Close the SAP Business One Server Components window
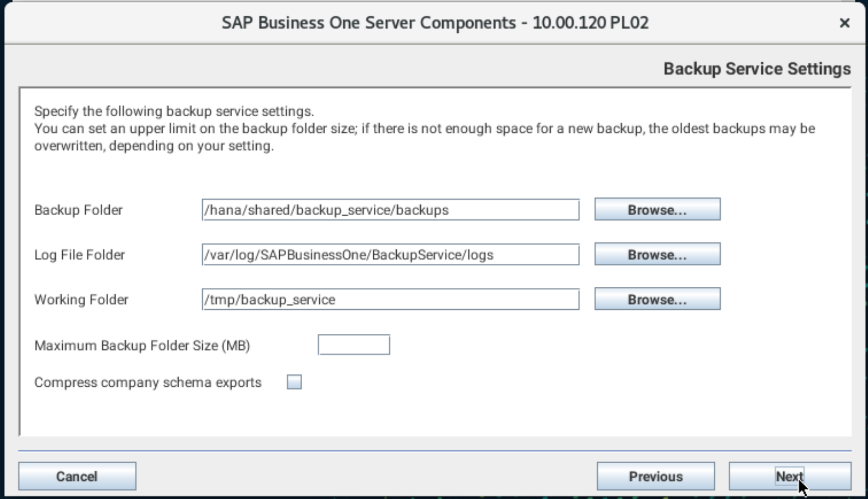This screenshot has height=499, width=868. click(x=844, y=23)
